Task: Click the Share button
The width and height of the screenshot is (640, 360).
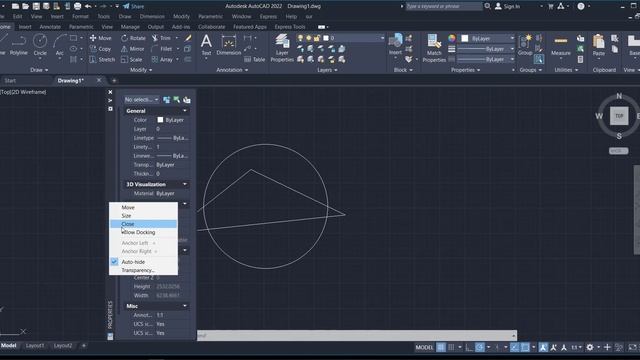Action: coord(133,6)
